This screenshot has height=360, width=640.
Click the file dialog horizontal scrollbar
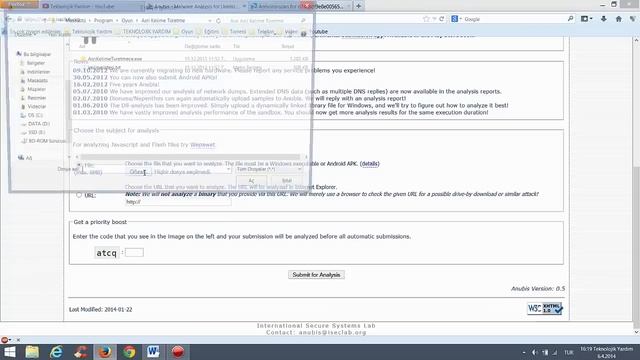point(190,157)
